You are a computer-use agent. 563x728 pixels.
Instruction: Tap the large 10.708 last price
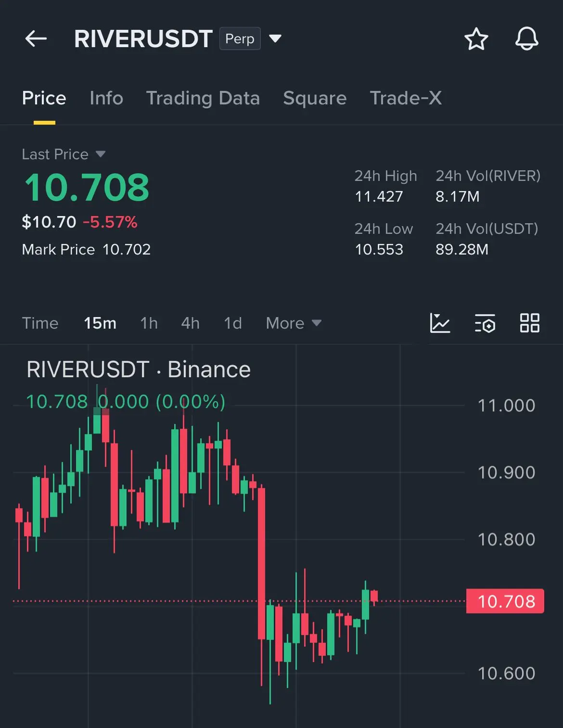click(87, 187)
